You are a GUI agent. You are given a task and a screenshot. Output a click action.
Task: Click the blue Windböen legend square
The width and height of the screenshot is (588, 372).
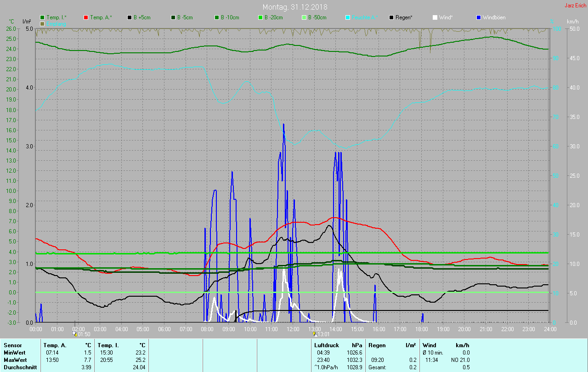click(479, 17)
